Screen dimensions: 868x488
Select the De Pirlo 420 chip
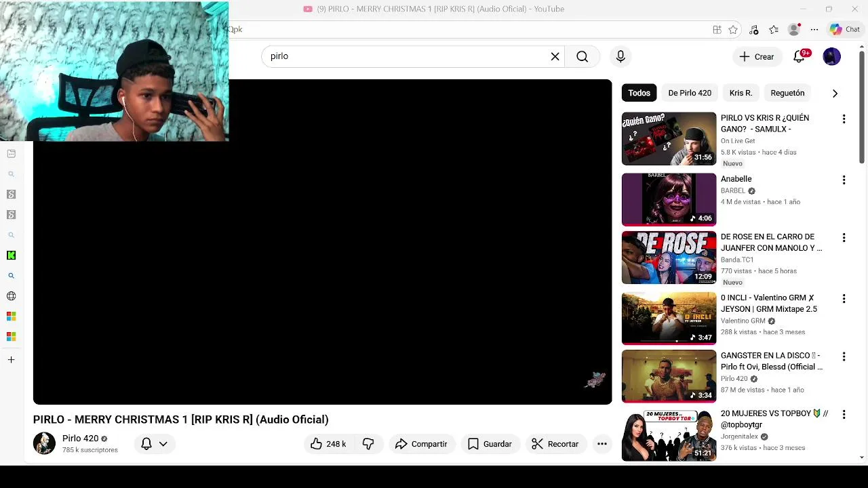690,93
